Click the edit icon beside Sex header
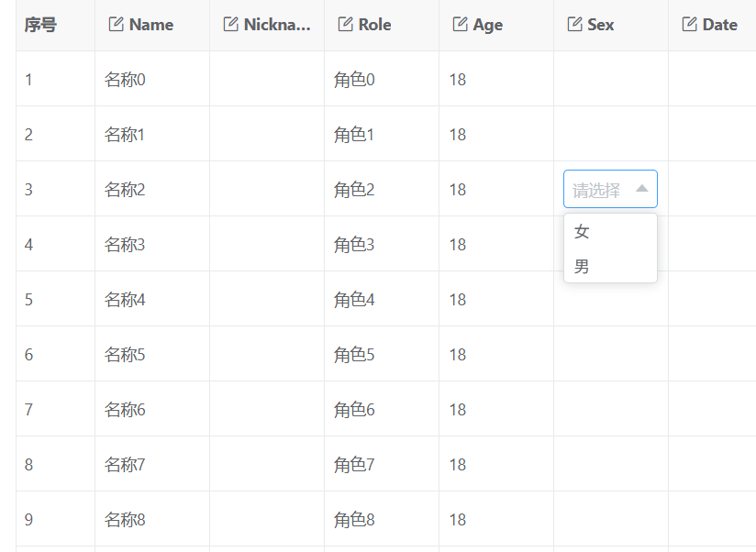 tap(574, 24)
